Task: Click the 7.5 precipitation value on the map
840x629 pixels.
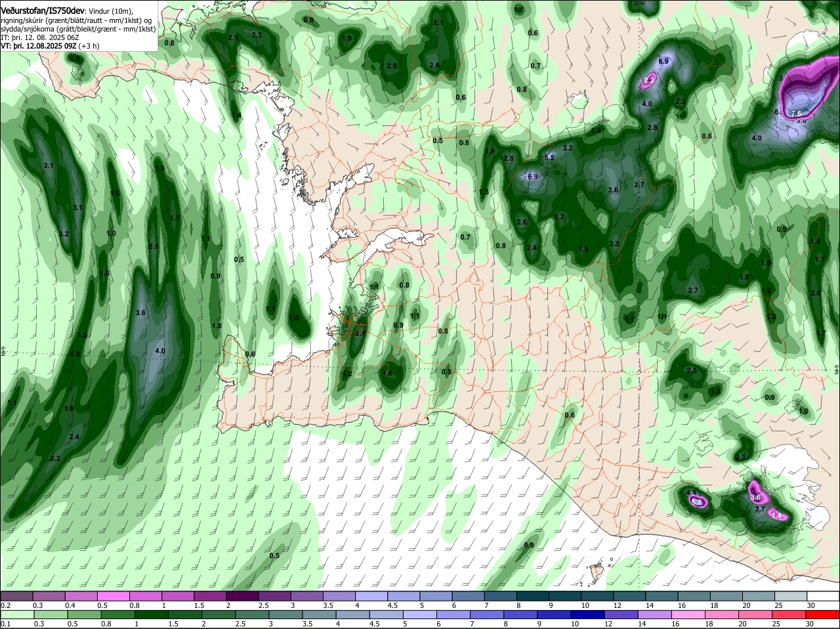Action: 797,114
